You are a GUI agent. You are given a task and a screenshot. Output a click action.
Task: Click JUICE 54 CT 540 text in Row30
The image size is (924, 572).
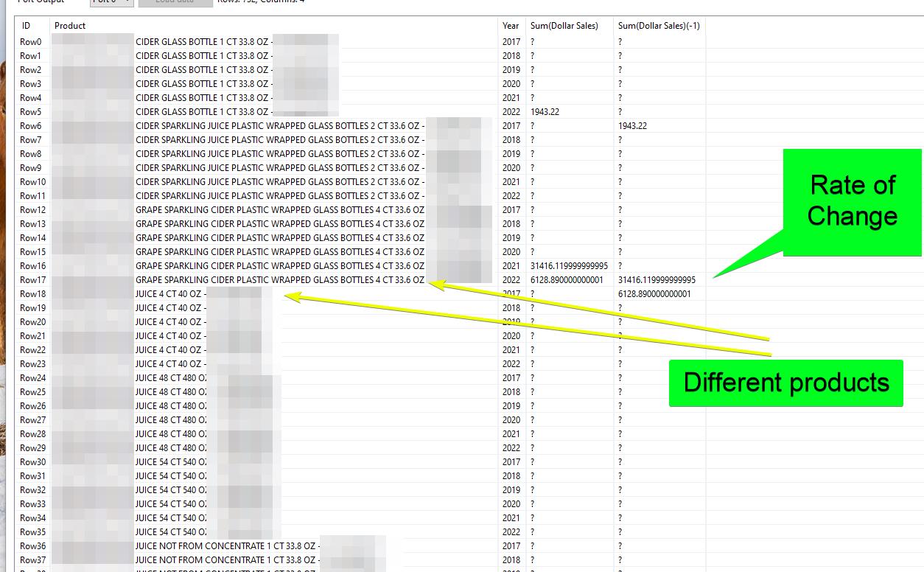click(171, 462)
